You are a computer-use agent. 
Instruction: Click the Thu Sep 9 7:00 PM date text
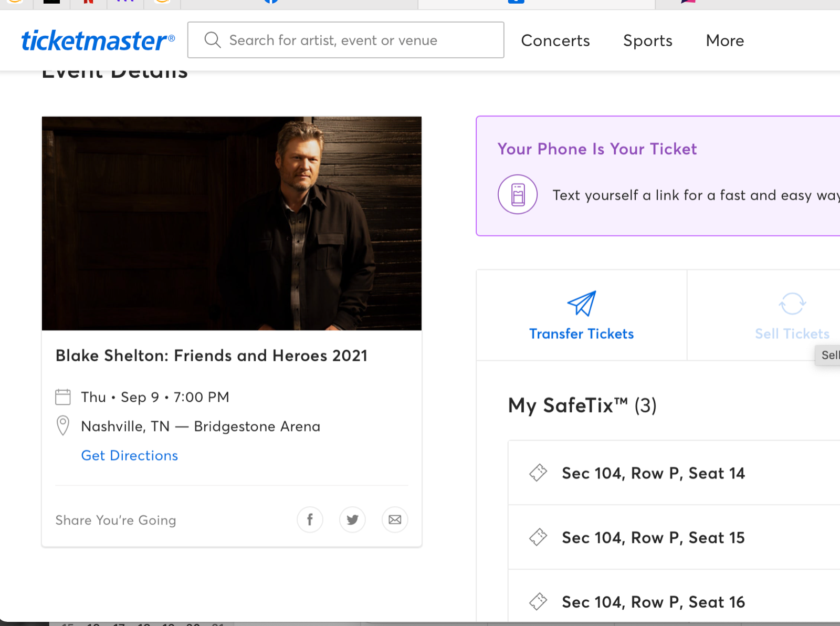click(x=155, y=397)
